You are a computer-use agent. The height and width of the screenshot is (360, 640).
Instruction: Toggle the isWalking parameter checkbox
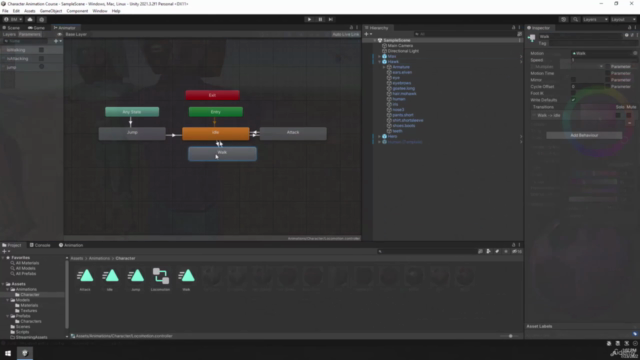(x=41, y=50)
